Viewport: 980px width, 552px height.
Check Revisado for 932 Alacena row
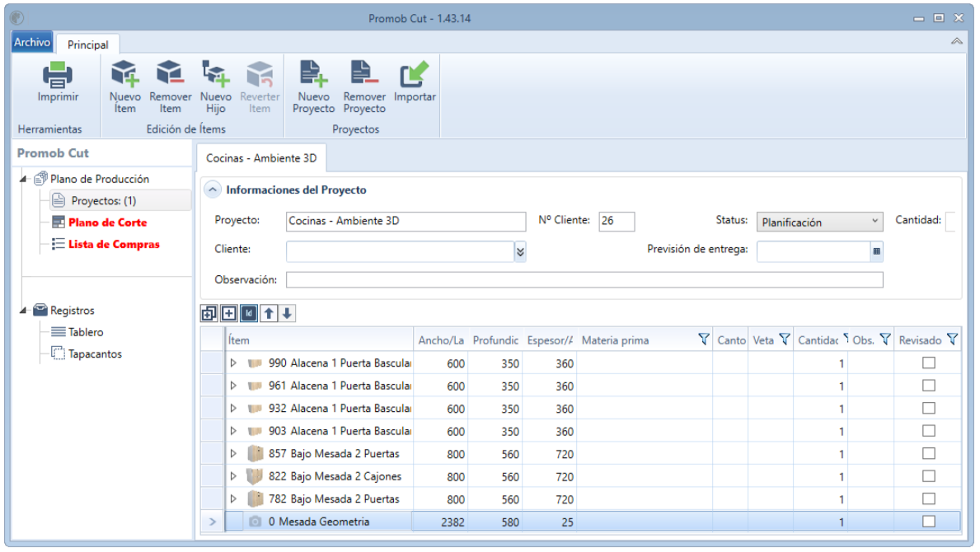point(929,408)
